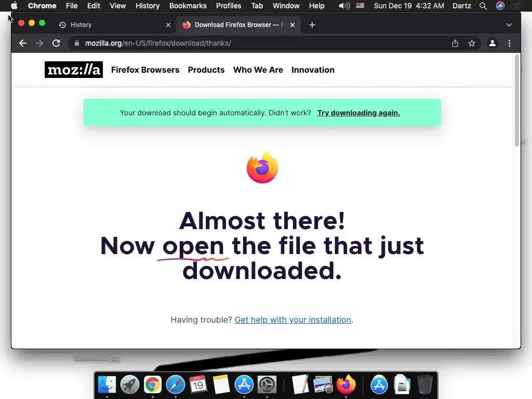Click Get help with your installation link
Viewport: 532px width, 399px height.
[293, 320]
